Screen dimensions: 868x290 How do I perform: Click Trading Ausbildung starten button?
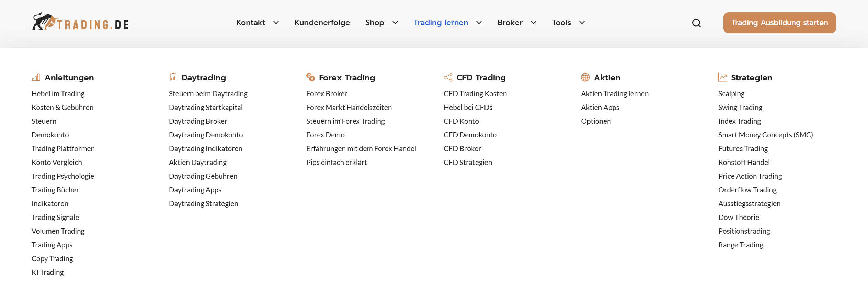click(779, 23)
